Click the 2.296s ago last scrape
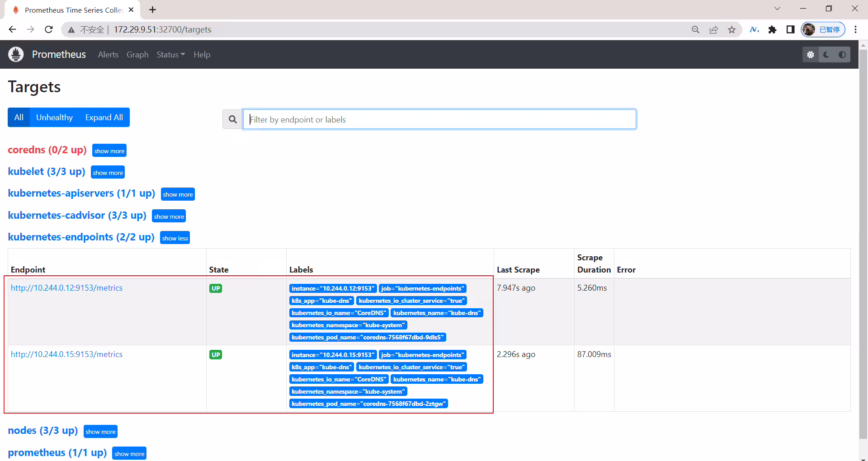The height and width of the screenshot is (461, 868). [x=516, y=354]
